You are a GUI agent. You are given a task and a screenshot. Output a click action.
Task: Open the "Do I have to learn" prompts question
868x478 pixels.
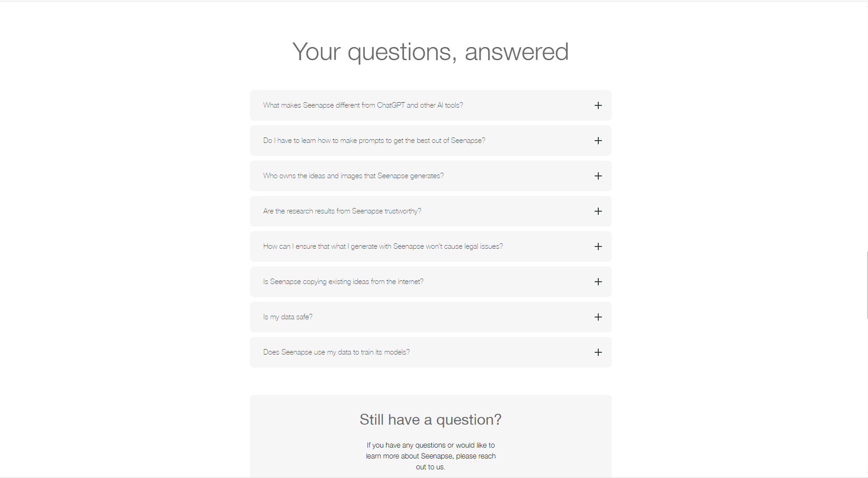374,141
